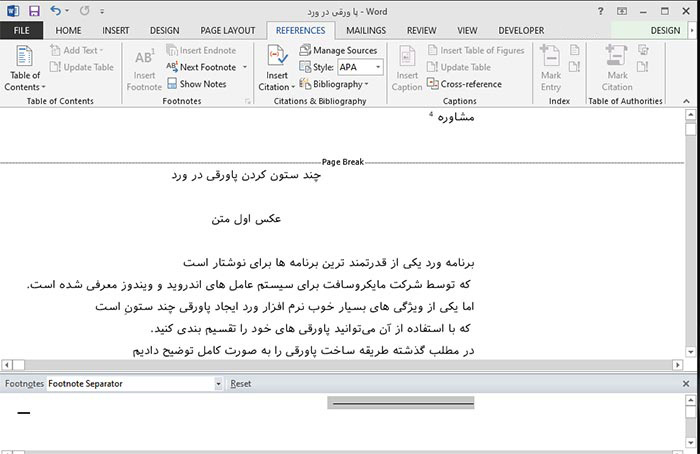
Task: Open the FILE menu
Action: 22,30
